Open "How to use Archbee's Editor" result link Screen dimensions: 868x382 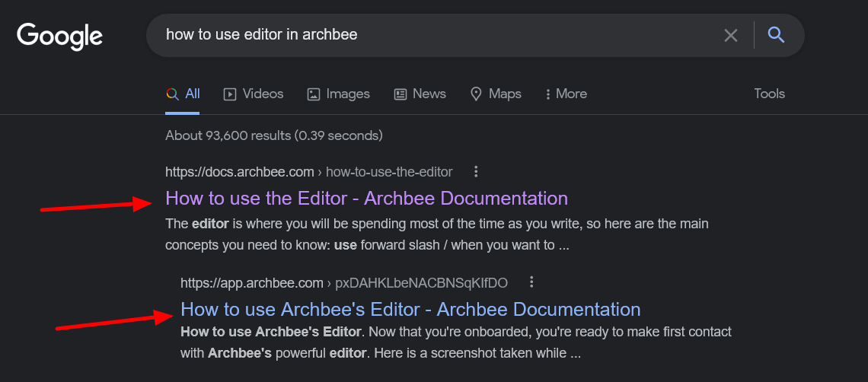[410, 310]
